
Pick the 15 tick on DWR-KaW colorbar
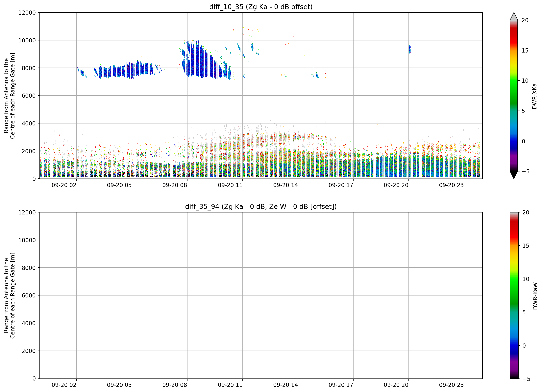tap(526, 246)
